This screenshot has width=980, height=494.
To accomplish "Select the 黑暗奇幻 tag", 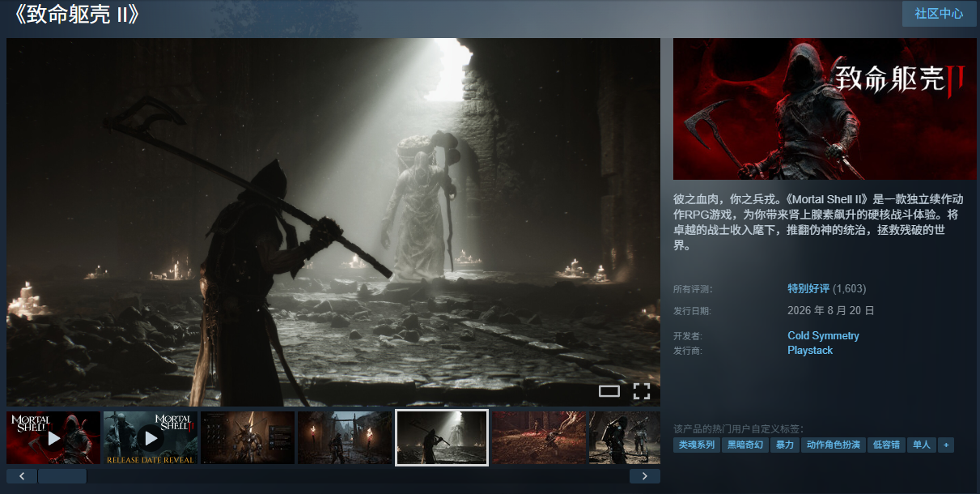I will coord(745,445).
